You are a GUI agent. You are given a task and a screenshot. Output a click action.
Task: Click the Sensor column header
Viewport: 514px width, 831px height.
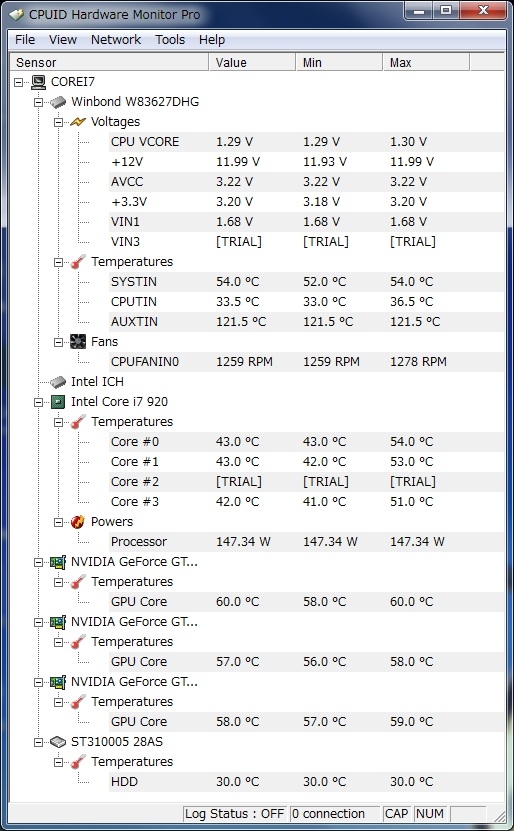pos(109,63)
